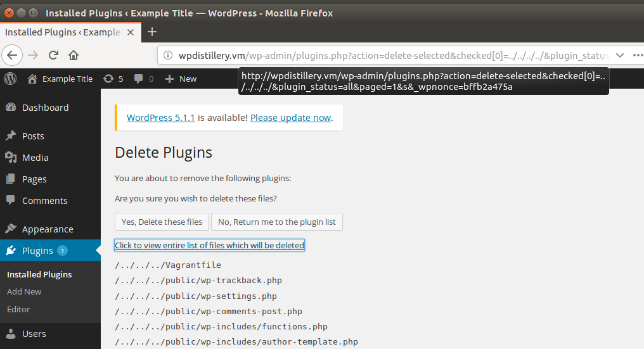Screen dimensions: 644x349
Task: Follow the Please update now link
Action: (291, 118)
